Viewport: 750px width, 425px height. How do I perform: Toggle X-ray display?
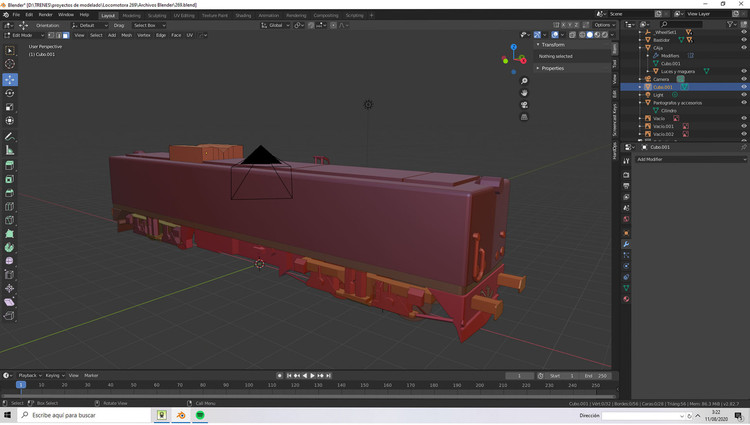coord(573,35)
